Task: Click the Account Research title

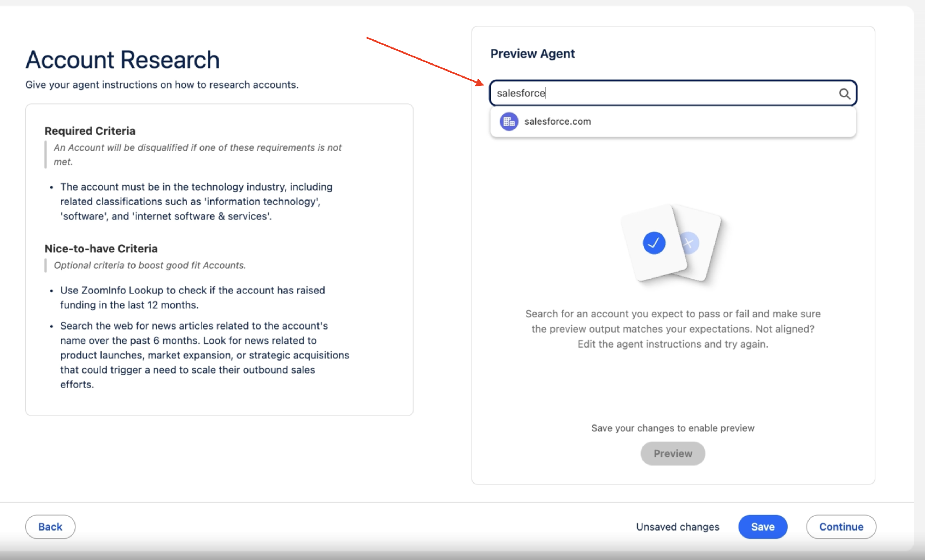Action: point(123,60)
